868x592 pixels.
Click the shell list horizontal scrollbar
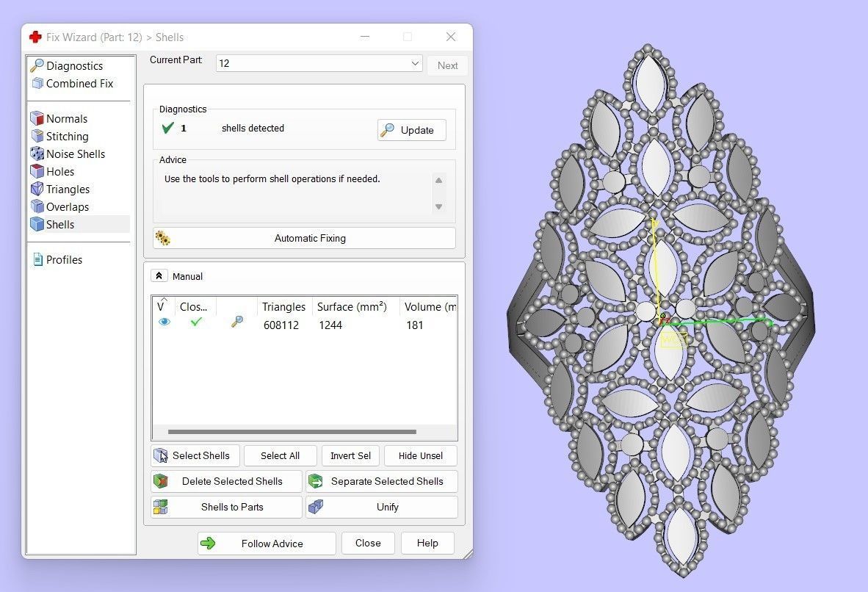(292, 432)
